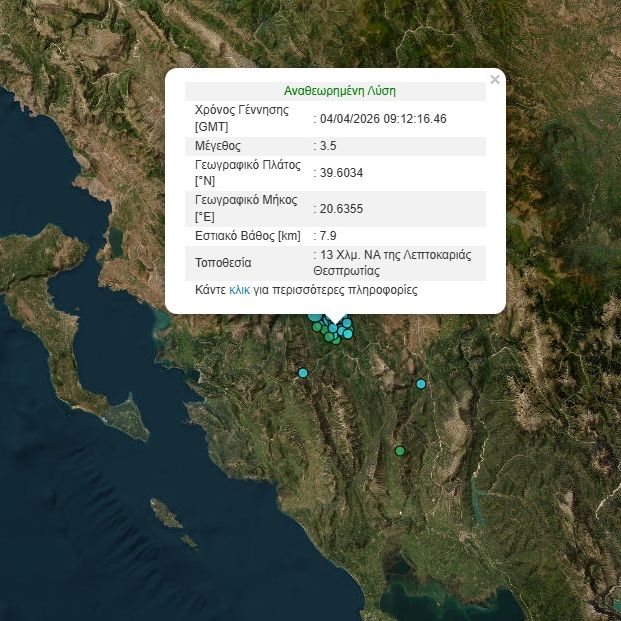The width and height of the screenshot is (621, 621).
Task: Click the magnitude value '3.5'
Action: coord(328,146)
